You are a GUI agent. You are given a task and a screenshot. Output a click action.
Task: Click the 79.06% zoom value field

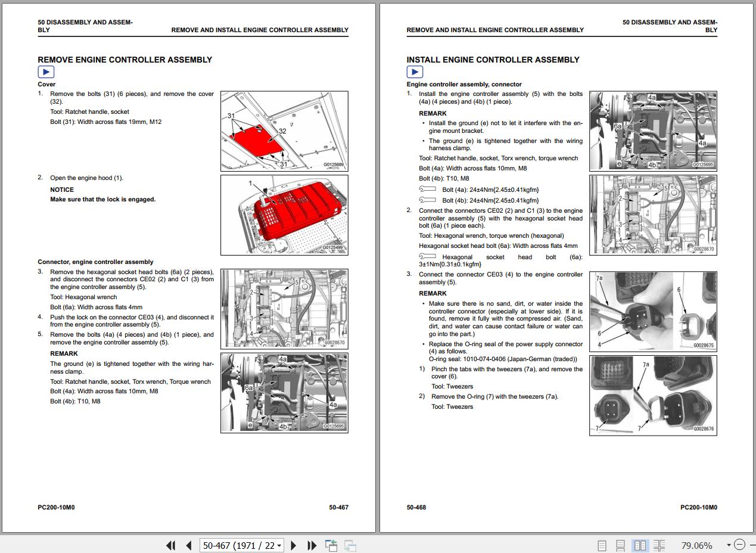696,545
